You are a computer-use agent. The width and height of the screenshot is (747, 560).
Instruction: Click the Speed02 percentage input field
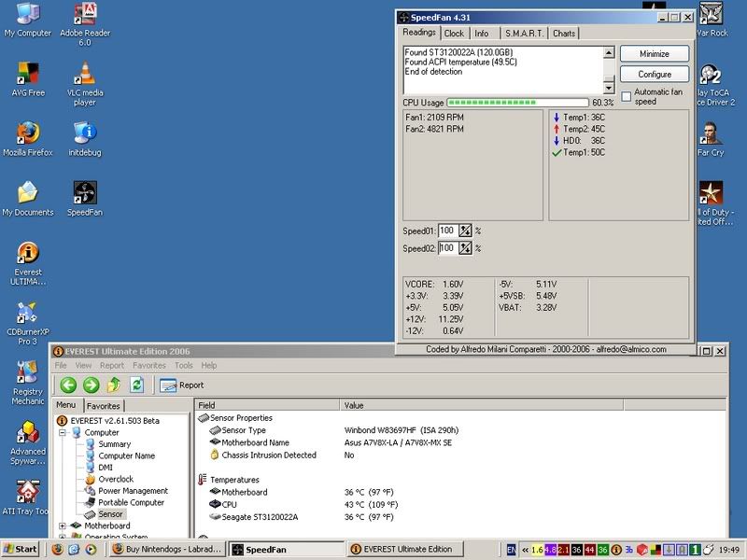pyautogui.click(x=446, y=248)
